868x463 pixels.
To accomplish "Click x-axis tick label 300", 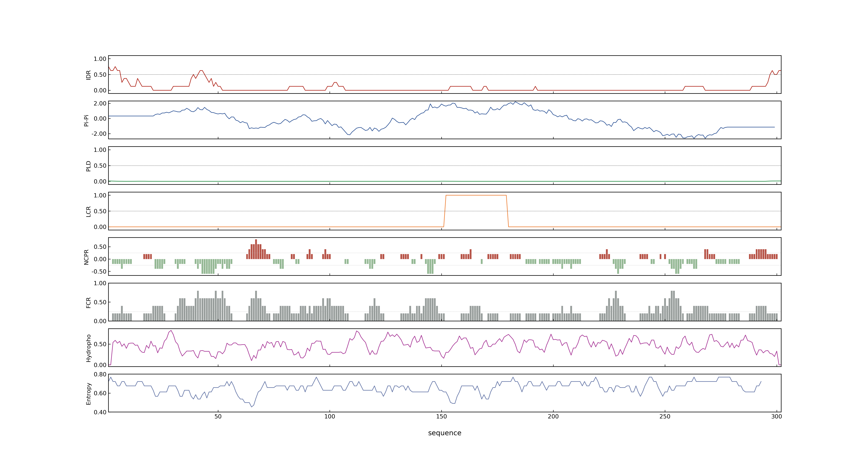I will tap(776, 416).
